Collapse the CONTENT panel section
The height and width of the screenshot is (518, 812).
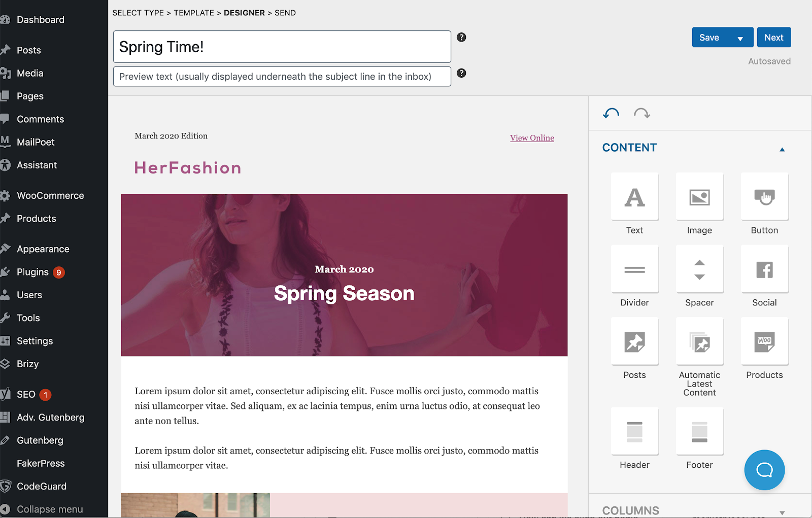coord(782,149)
